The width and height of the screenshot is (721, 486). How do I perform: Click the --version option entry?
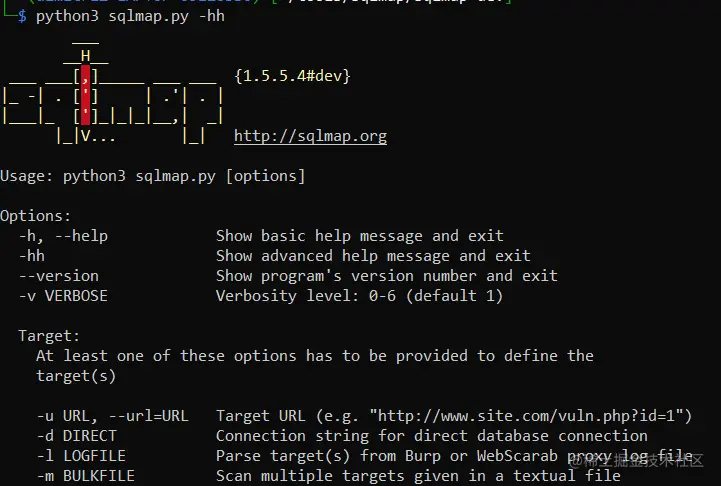(58, 276)
